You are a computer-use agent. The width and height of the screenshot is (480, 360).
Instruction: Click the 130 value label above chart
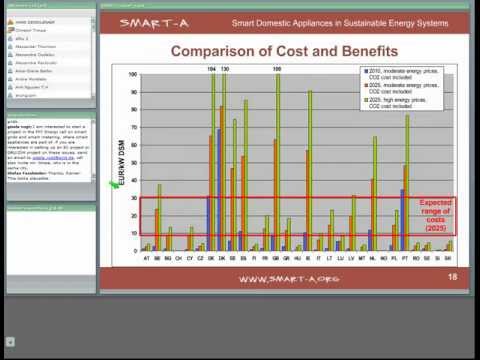click(225, 69)
